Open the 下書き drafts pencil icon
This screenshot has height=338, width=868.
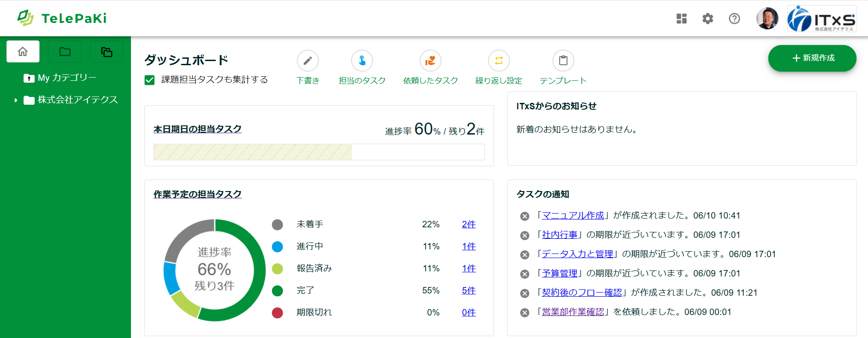click(307, 61)
